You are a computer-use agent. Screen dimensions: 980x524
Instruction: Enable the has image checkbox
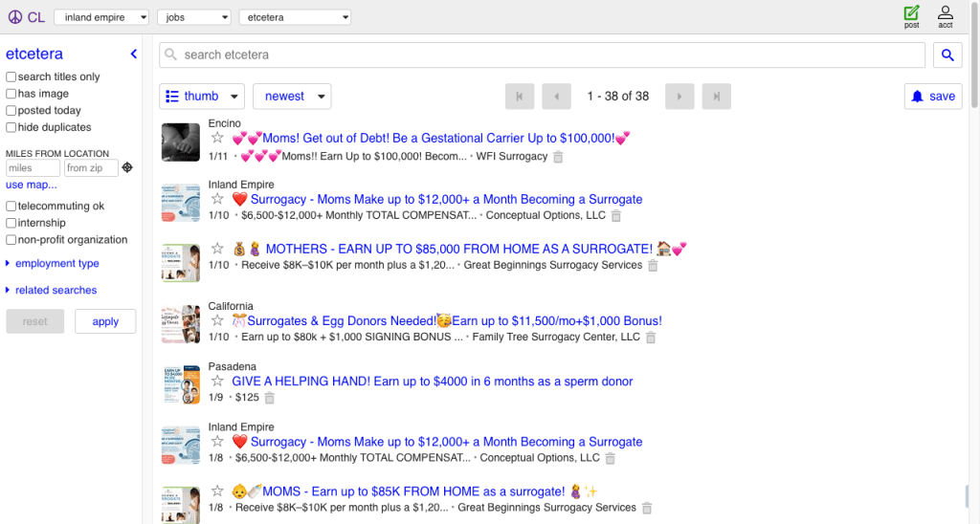point(11,94)
